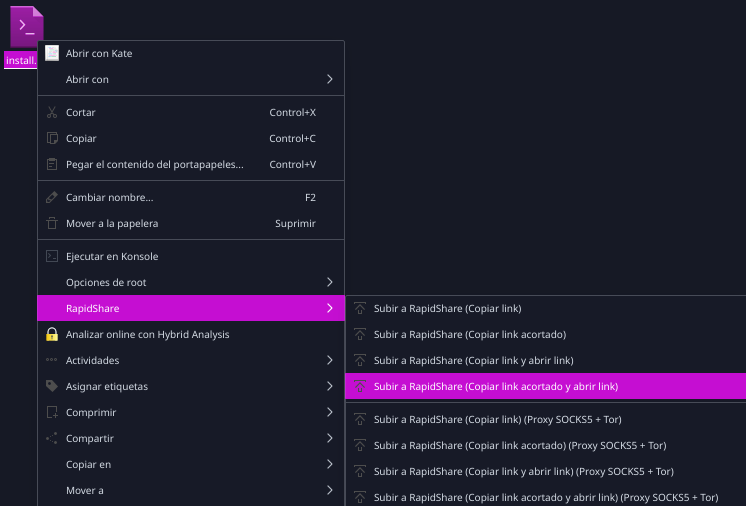
Task: Click the padlock icon for Hybrid Analysis
Action: [x=52, y=334]
